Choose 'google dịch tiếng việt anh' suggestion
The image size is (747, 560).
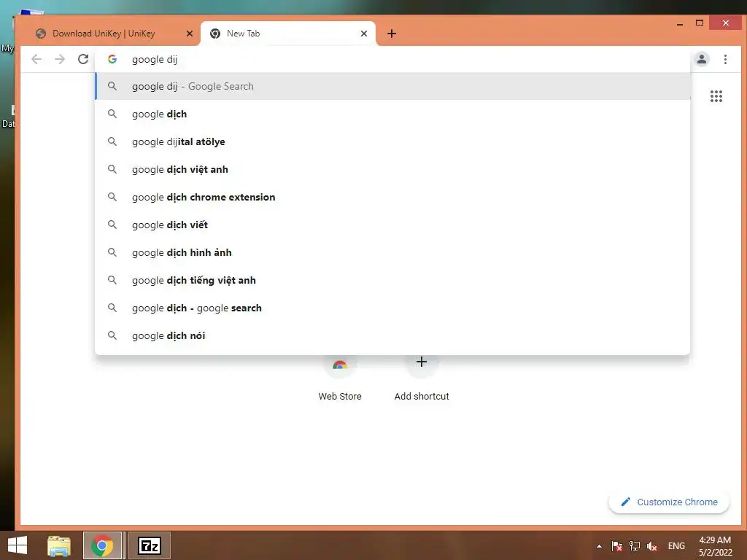(x=392, y=280)
